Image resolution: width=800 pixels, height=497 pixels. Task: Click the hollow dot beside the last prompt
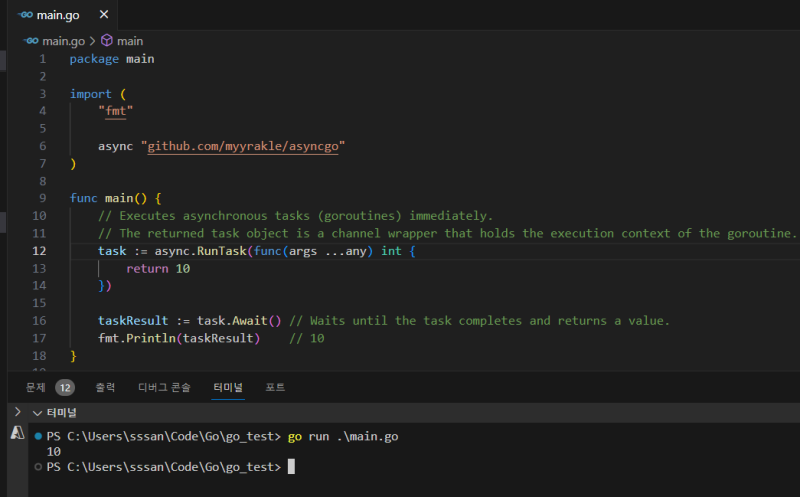coord(38,467)
